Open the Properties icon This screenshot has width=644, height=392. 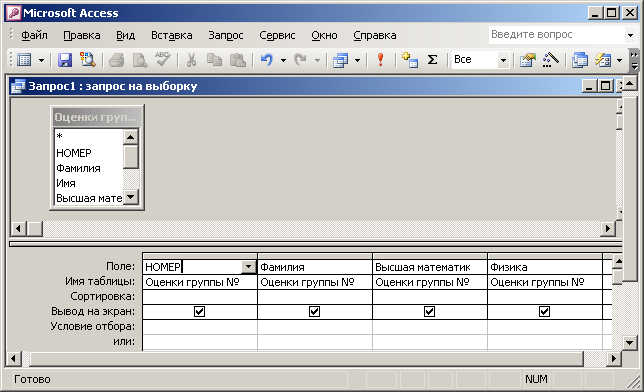528,60
